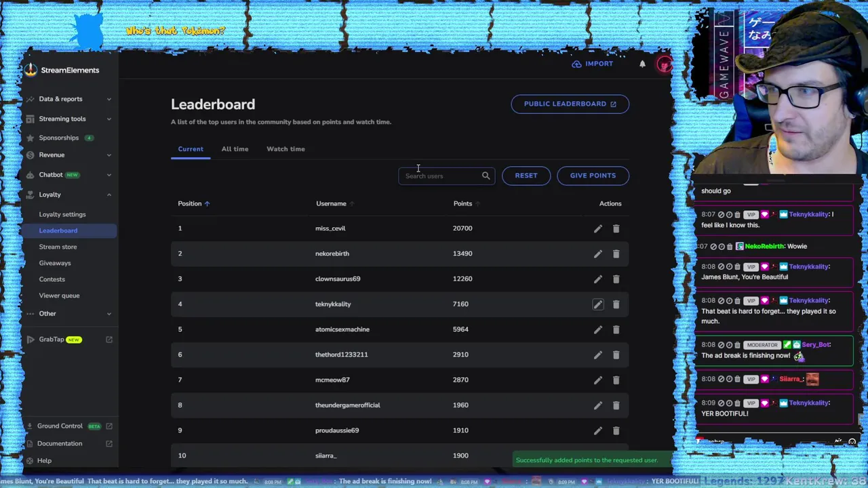Delete miss_cevil from the leaderboard
Screen dimensions: 868x488
[x=616, y=228]
